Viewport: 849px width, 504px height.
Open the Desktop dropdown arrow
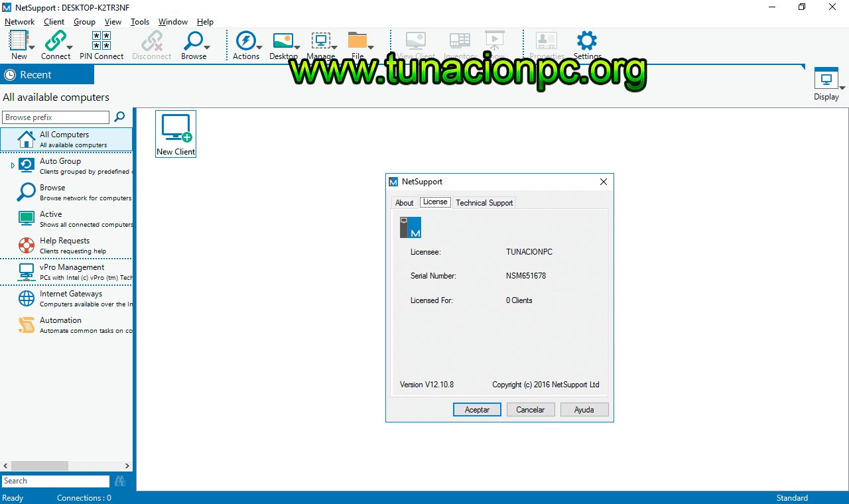297,47
